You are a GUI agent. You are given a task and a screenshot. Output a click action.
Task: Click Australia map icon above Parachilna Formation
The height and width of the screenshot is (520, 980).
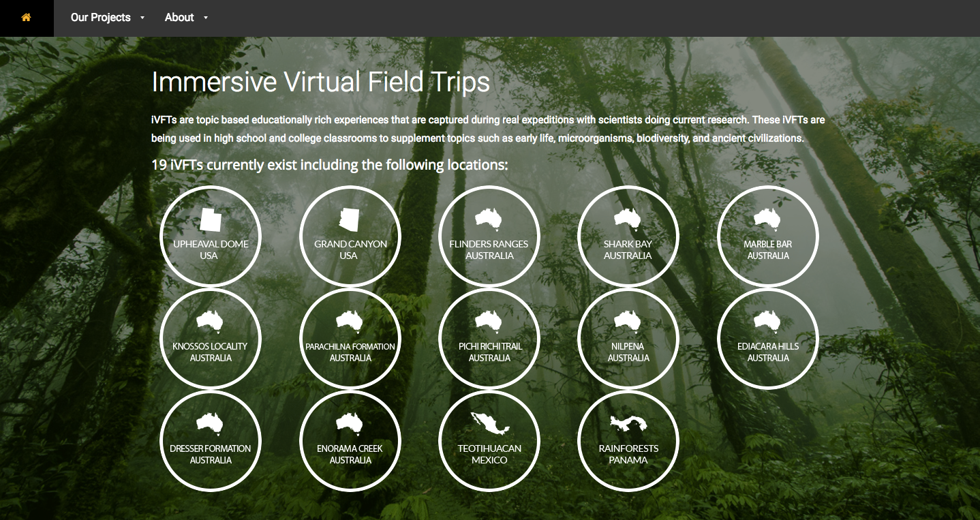point(350,320)
